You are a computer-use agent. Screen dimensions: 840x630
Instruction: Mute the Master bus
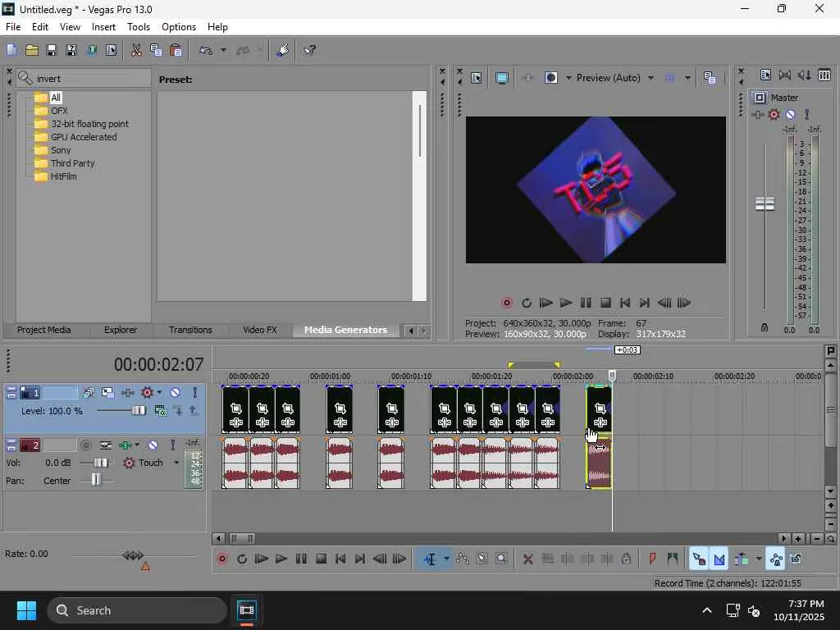click(790, 115)
